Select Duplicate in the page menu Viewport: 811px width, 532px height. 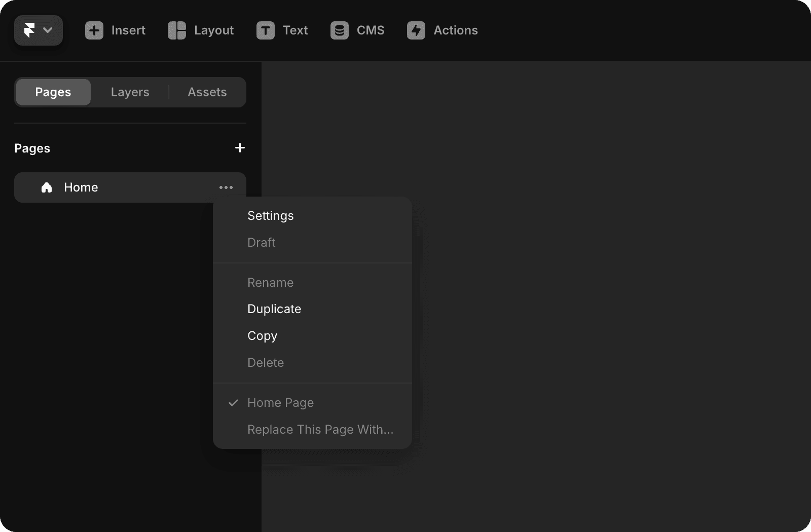click(274, 309)
